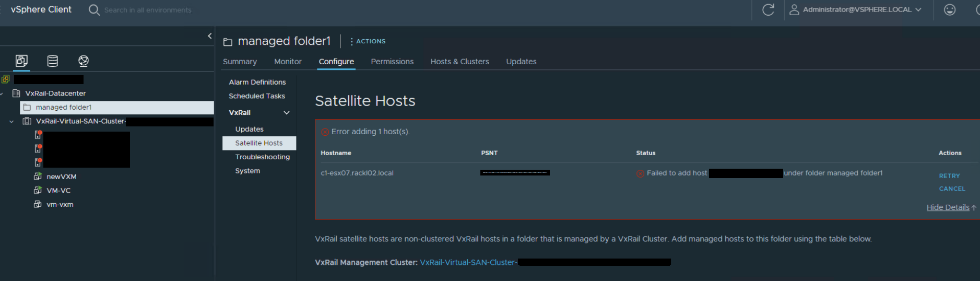This screenshot has height=281, width=980.
Task: Select managed folder1 in the inventory tree
Action: 117,107
